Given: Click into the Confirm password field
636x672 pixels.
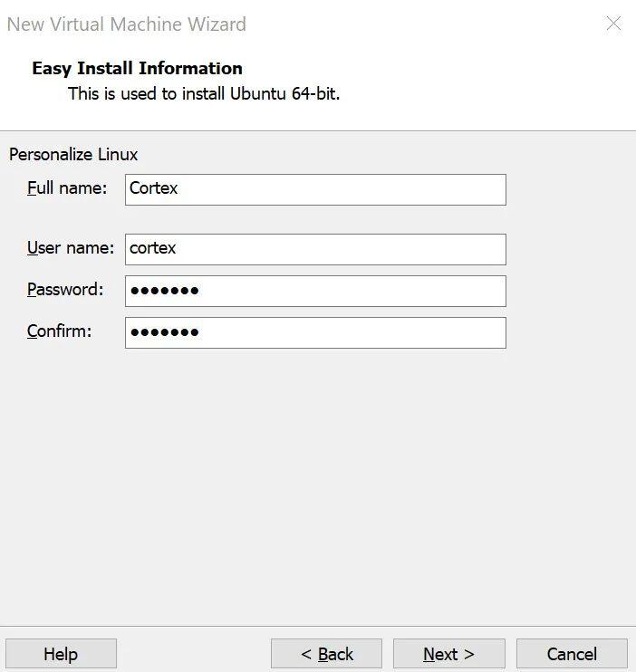Looking at the screenshot, I should [x=315, y=332].
